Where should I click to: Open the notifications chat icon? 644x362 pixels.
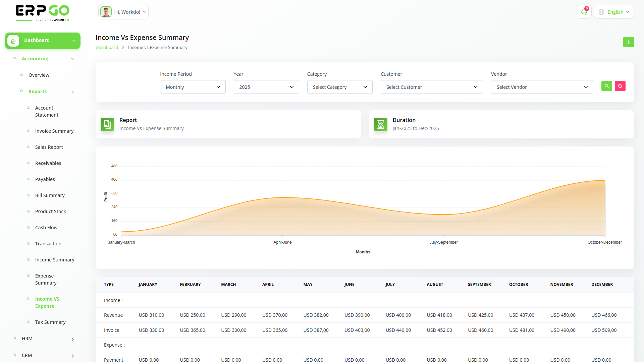point(584,12)
